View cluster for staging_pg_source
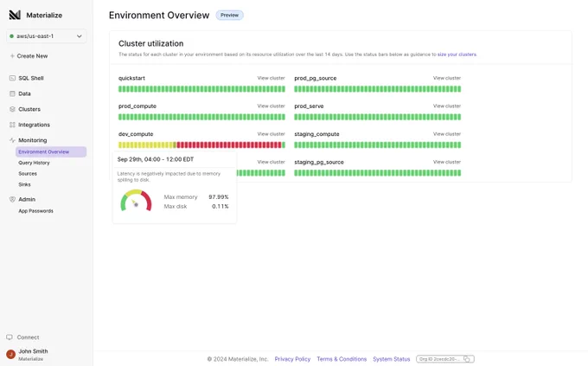 click(x=447, y=162)
